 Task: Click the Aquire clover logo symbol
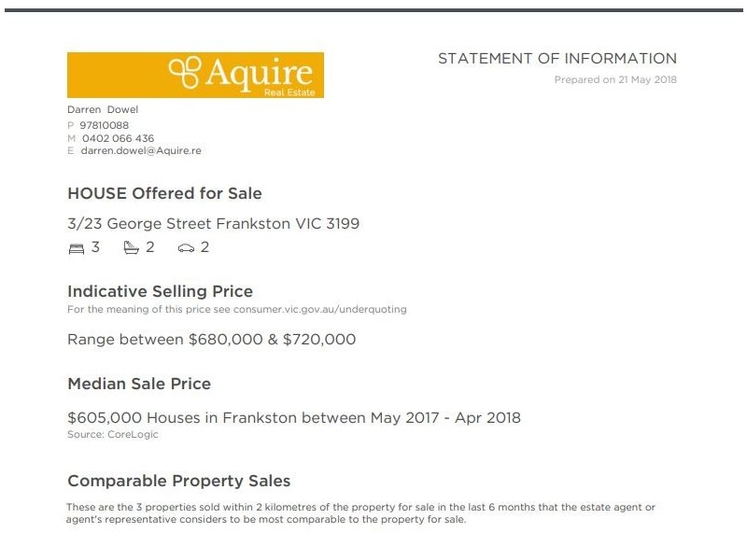(184, 72)
